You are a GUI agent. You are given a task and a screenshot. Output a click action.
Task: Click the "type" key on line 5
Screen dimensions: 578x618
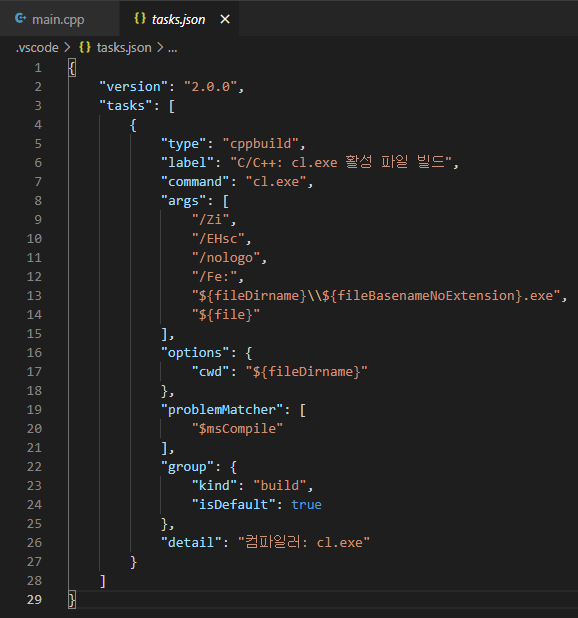tap(184, 143)
